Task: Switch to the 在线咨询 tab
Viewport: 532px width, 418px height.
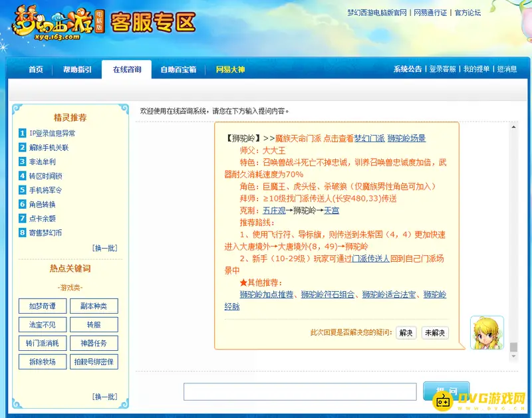Action: (126, 70)
